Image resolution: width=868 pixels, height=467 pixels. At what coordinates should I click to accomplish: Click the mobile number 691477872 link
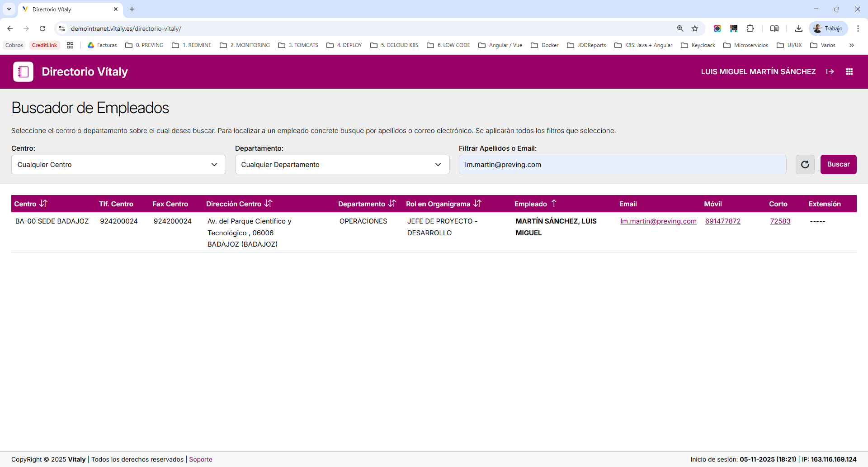pyautogui.click(x=722, y=221)
